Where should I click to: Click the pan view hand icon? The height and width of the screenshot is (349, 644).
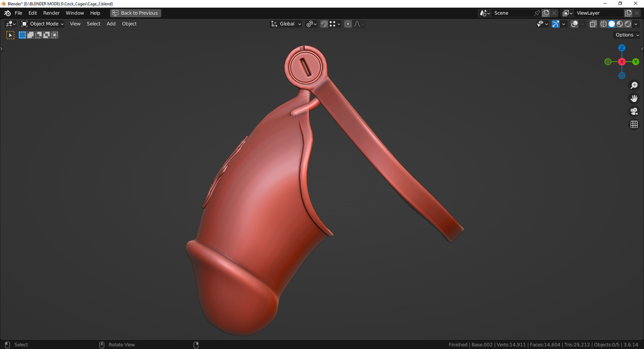pyautogui.click(x=634, y=98)
